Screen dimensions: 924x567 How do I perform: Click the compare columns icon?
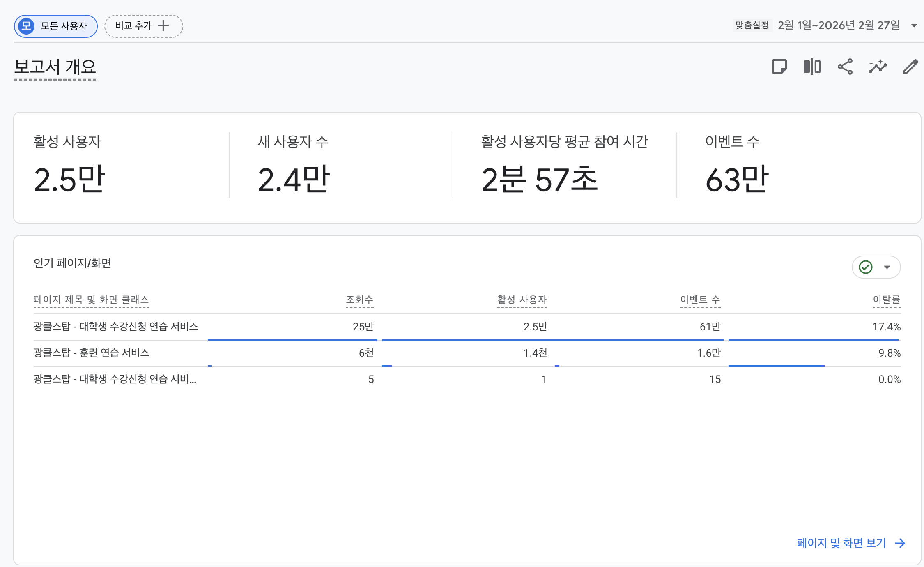pos(812,67)
